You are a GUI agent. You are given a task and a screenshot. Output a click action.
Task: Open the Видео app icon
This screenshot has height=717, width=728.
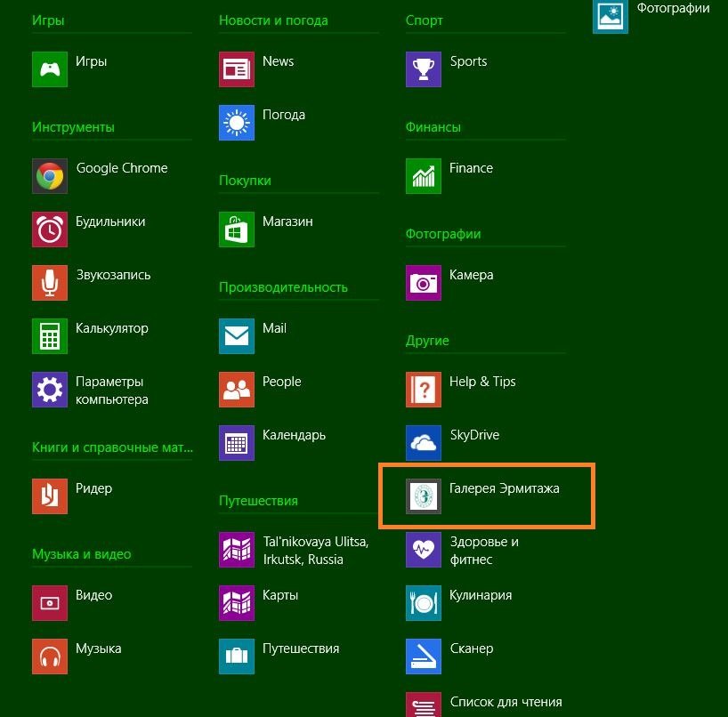(x=50, y=603)
